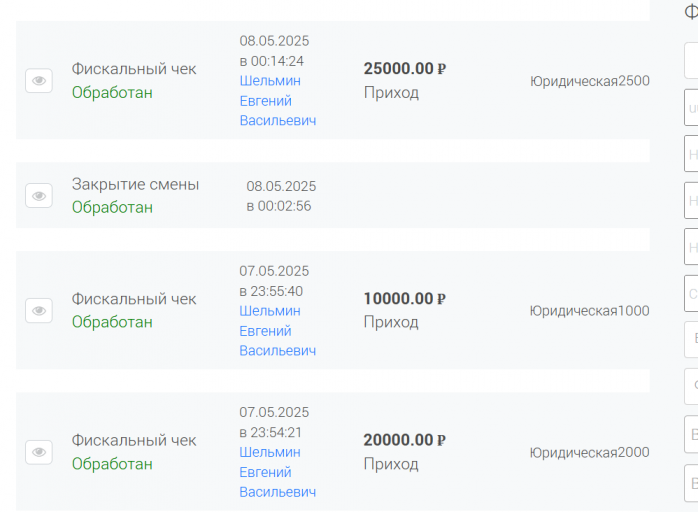This screenshot has width=698, height=512.
Task: Click the Обработан status of 23:54:21 receipt
Action: tap(112, 464)
